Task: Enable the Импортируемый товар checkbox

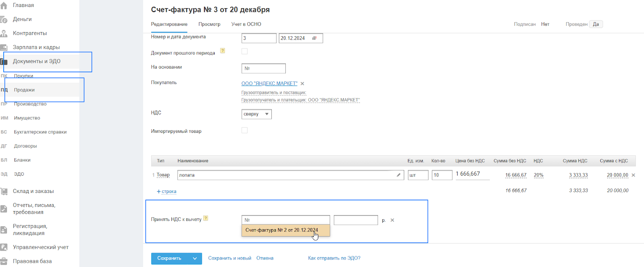Action: coord(245,130)
